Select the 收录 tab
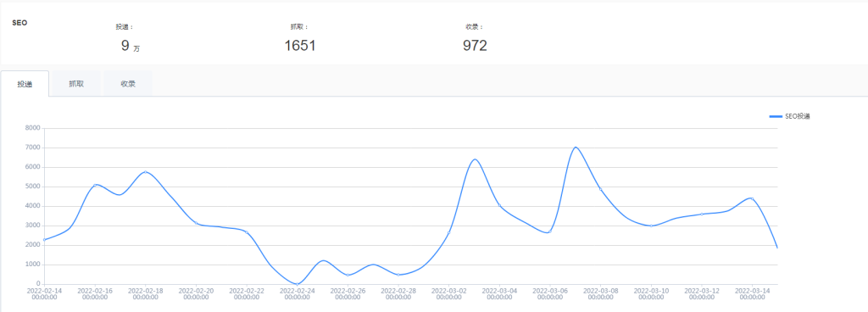The image size is (868, 312). click(128, 84)
